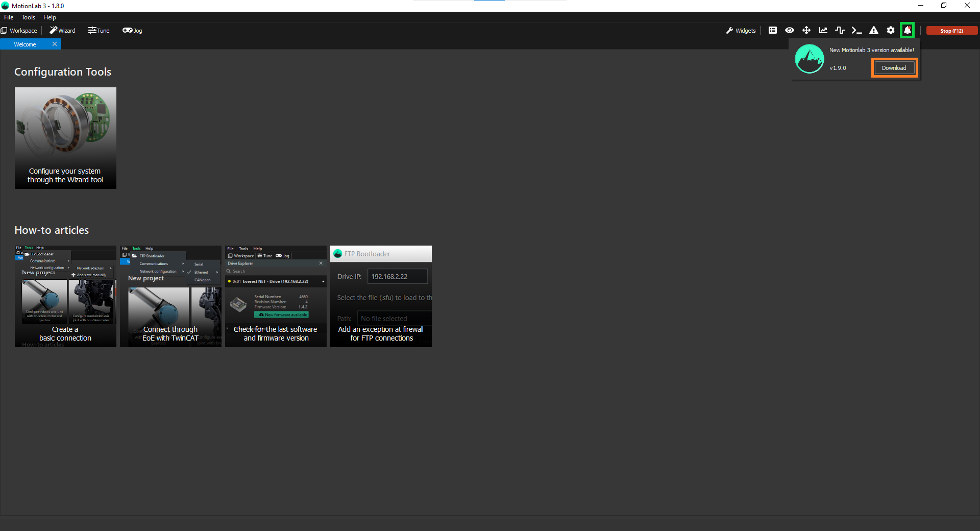Open the File menu
Viewport: 980px width, 531px height.
pos(9,17)
